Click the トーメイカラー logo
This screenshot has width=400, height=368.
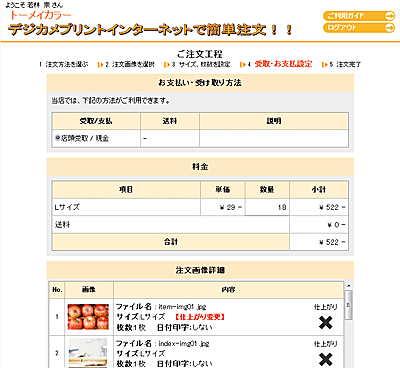[41, 15]
